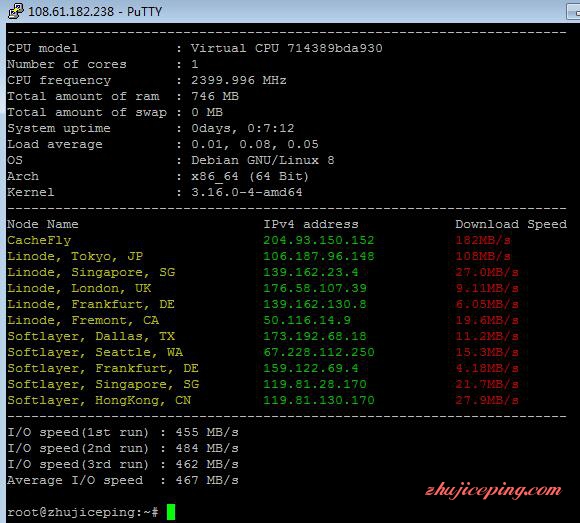Click 'Softlayer, HongKong, CN' node
The width and height of the screenshot is (580, 523).
point(99,400)
